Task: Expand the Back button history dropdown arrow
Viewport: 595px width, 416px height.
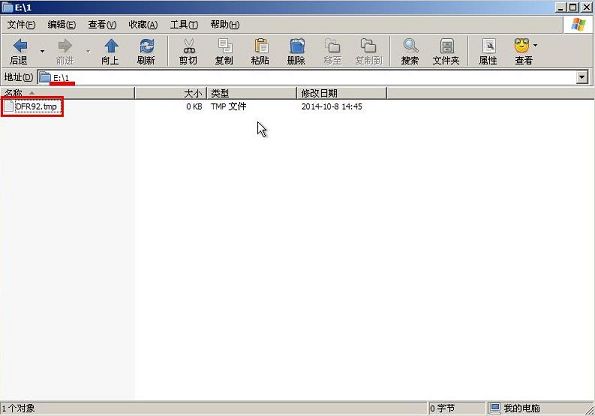Action: [42, 51]
